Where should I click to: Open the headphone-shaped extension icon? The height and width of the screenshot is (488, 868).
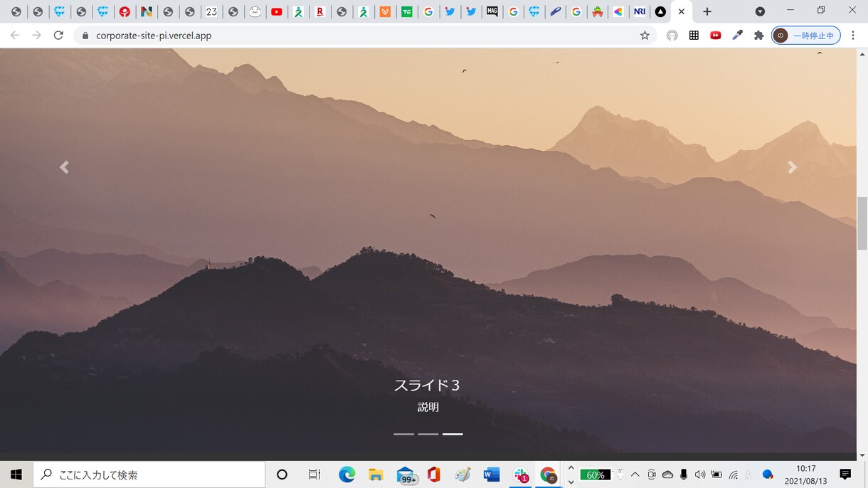(672, 36)
